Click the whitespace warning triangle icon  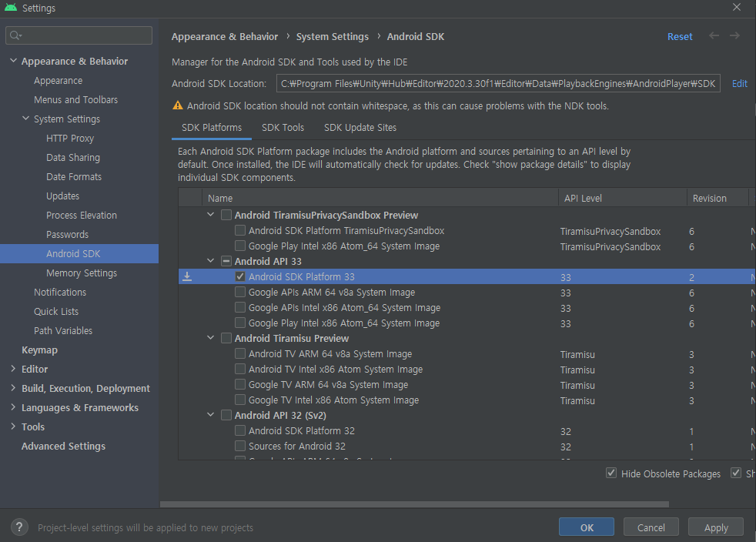point(177,105)
